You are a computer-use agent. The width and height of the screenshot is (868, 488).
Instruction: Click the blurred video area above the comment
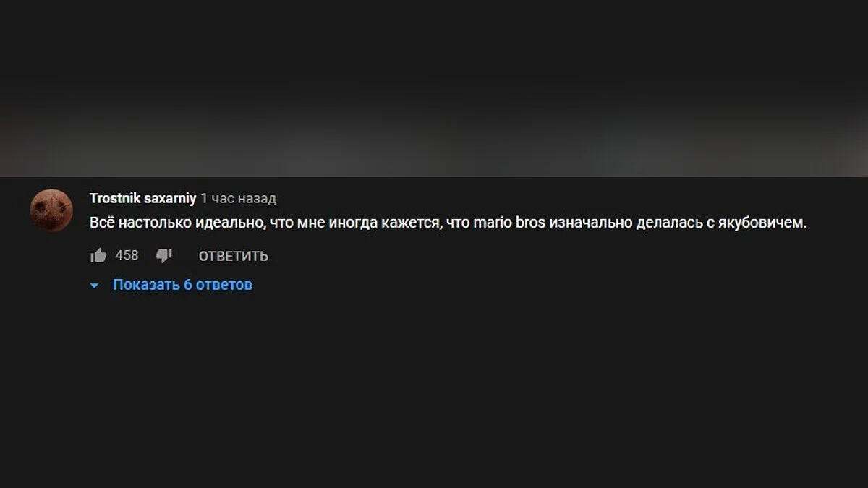click(434, 88)
